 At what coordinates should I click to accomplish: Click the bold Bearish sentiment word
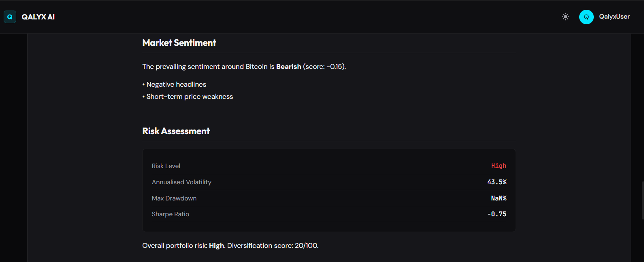289,66
